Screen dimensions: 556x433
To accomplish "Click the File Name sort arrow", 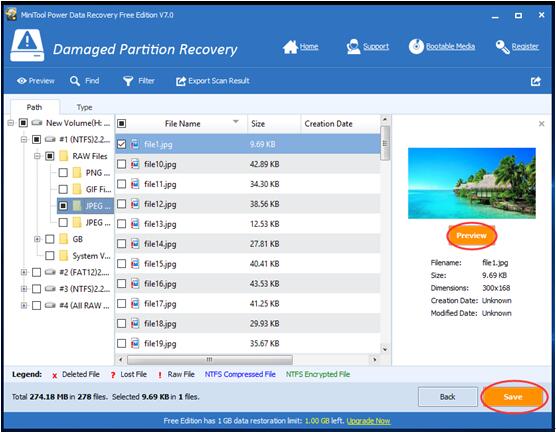I will click(236, 122).
